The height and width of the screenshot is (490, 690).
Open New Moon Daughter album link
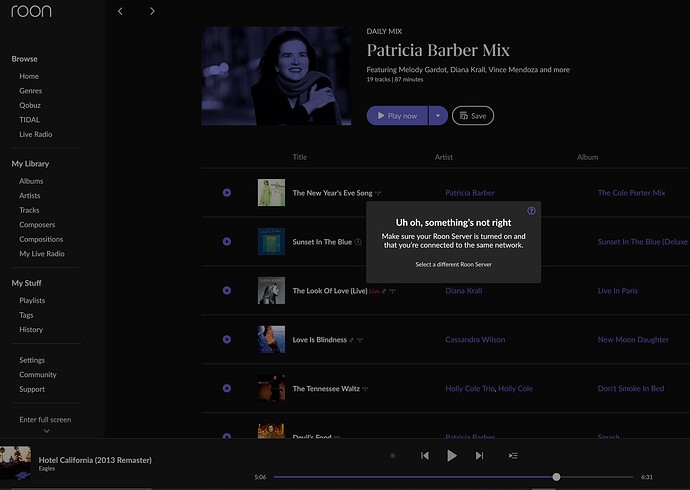click(x=633, y=339)
